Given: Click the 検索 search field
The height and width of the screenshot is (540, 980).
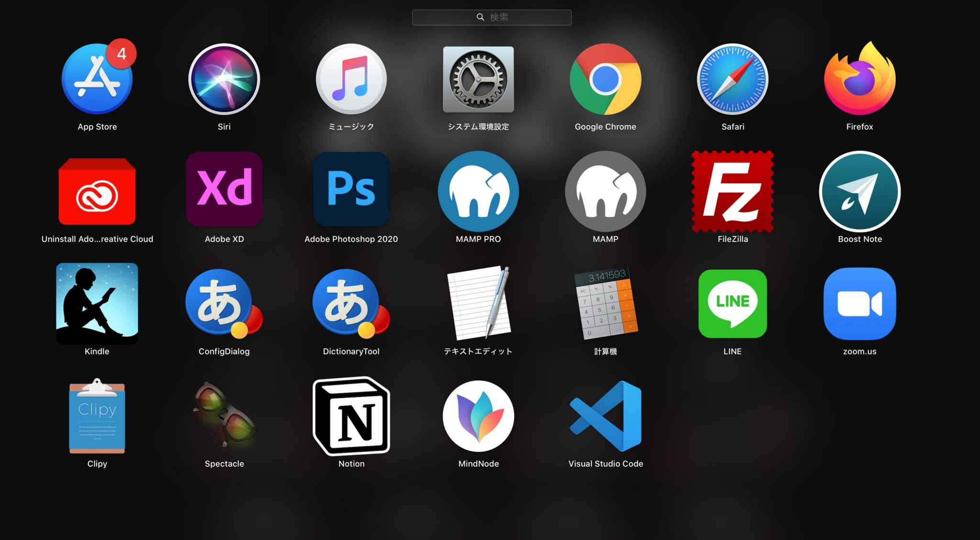Looking at the screenshot, I should 492,17.
